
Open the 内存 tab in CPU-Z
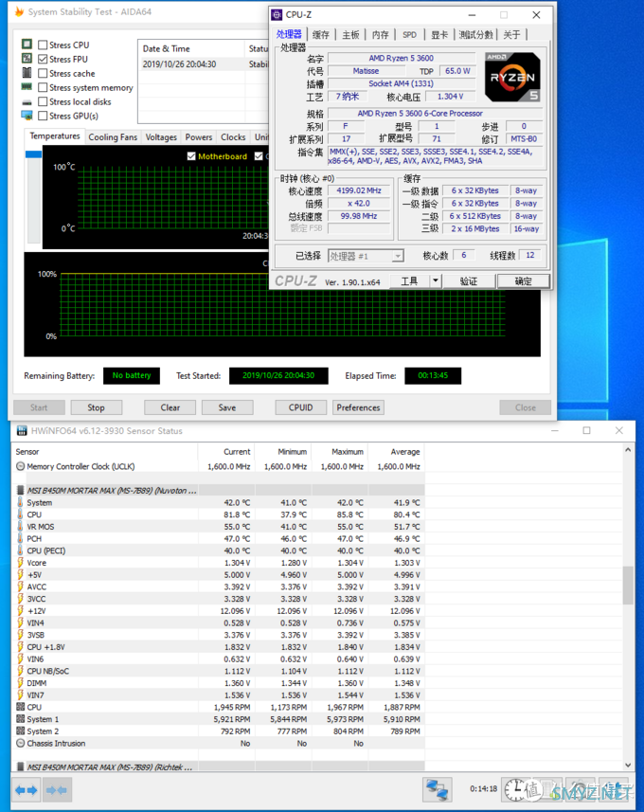(x=380, y=35)
